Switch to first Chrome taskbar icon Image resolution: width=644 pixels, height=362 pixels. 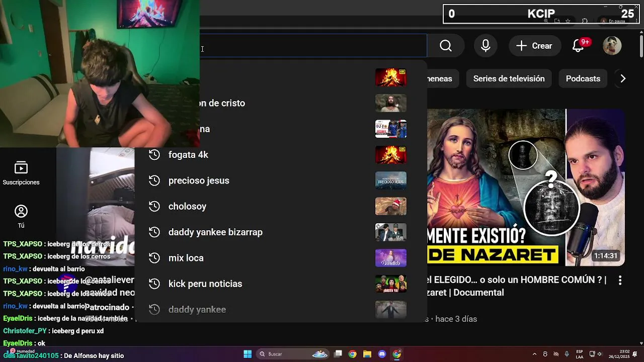point(353,354)
